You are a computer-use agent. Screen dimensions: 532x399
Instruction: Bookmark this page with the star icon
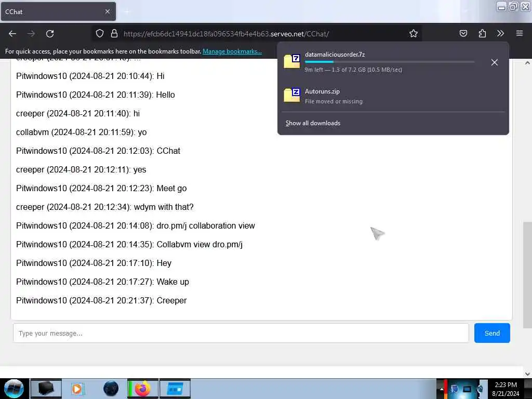[x=413, y=34]
